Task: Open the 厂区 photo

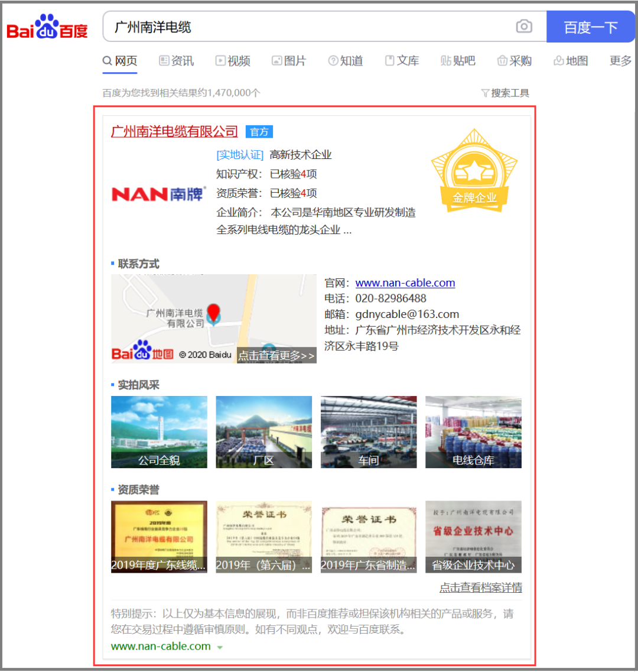Action: [x=264, y=432]
